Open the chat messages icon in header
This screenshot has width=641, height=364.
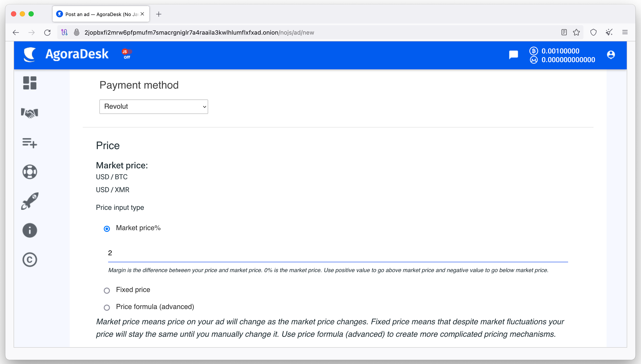click(513, 55)
